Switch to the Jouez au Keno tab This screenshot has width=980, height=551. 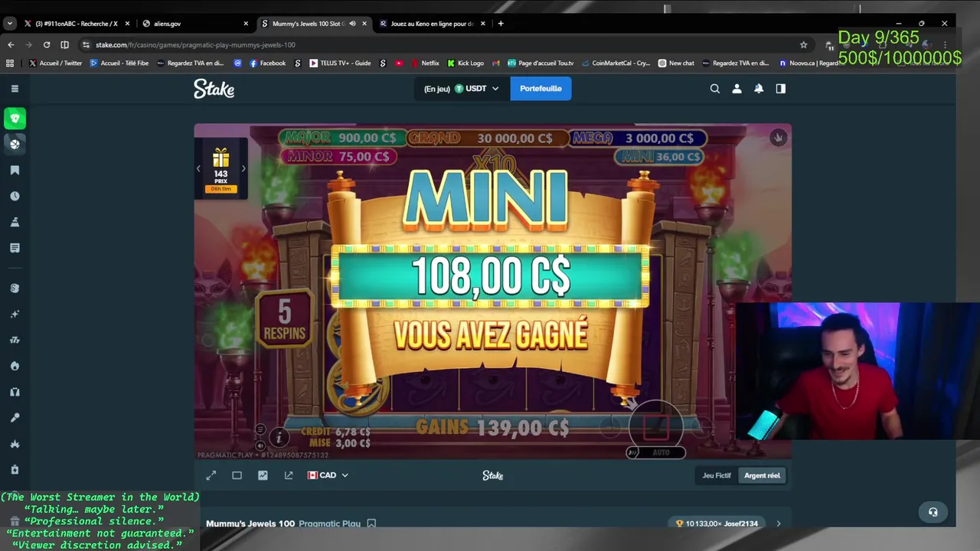tap(433, 24)
